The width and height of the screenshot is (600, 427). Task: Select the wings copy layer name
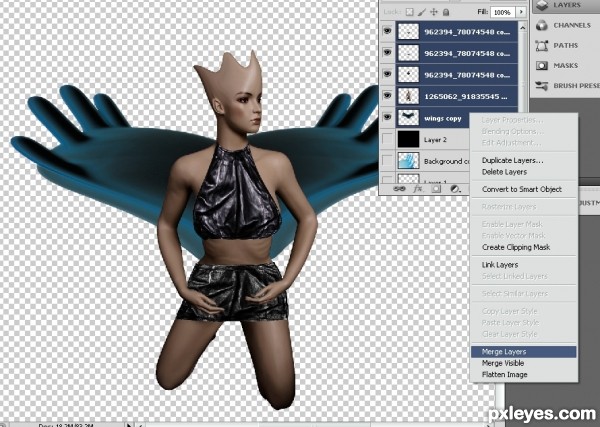pos(443,119)
